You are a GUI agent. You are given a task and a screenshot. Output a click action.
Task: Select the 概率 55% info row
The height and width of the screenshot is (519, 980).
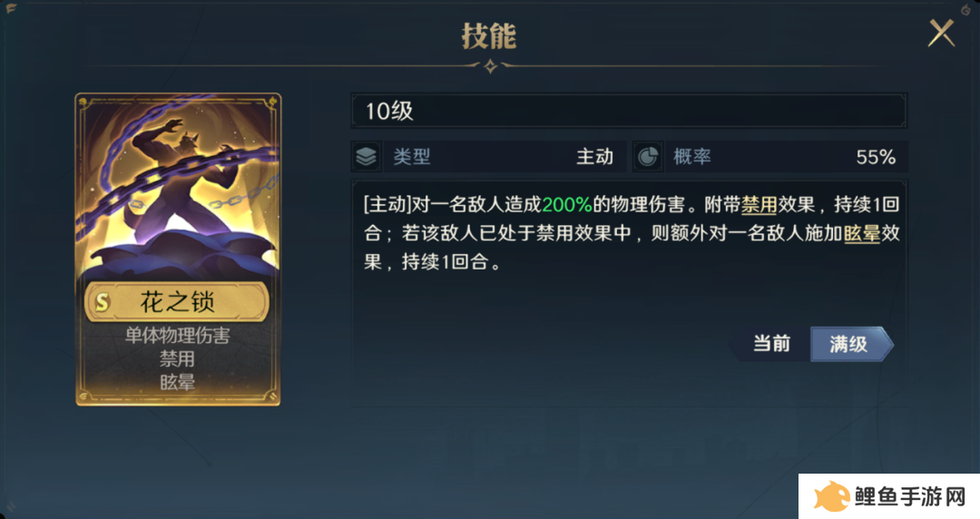point(769,156)
